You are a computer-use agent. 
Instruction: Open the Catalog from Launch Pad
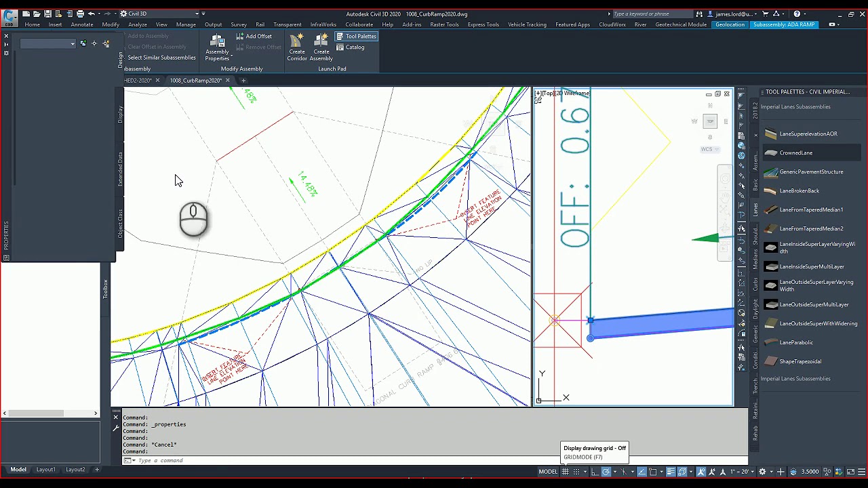tap(350, 47)
